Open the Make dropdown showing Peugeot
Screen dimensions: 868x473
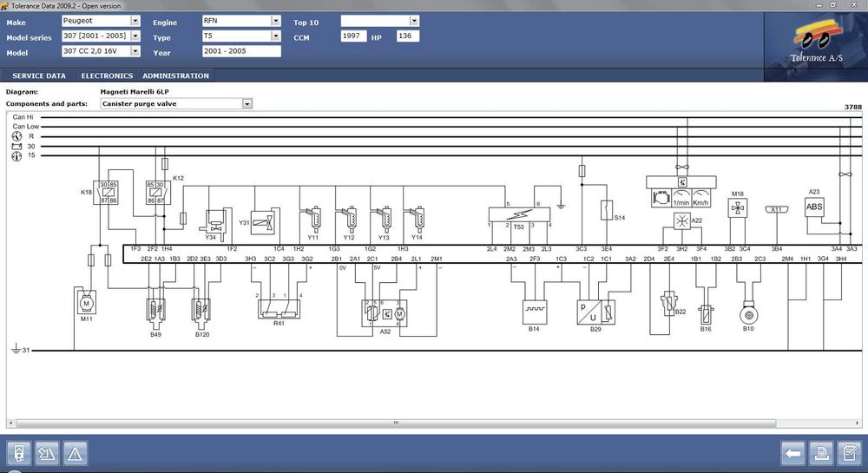pos(135,21)
